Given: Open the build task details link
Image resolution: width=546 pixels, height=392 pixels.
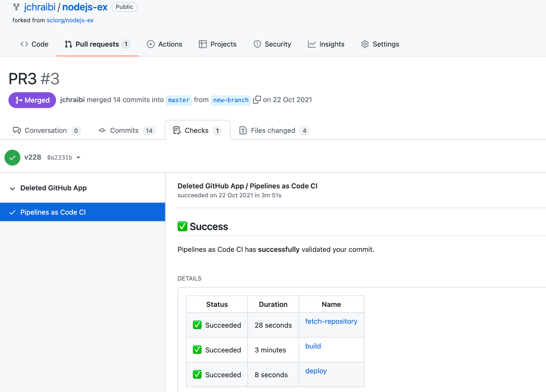Looking at the screenshot, I should click(313, 346).
